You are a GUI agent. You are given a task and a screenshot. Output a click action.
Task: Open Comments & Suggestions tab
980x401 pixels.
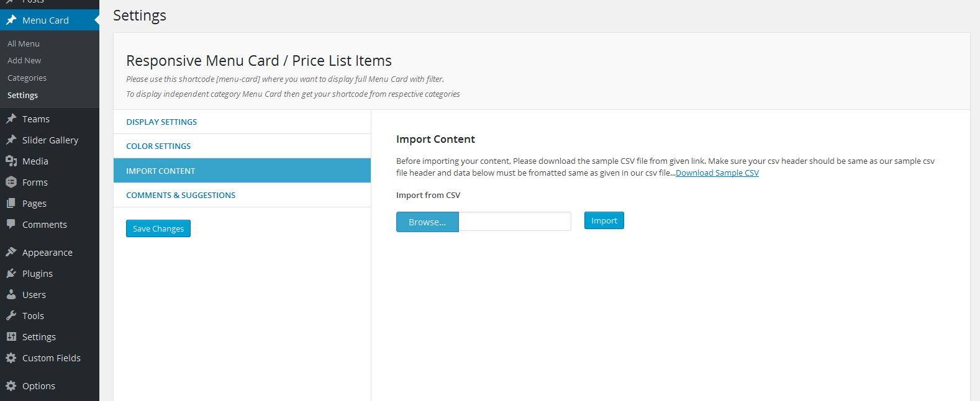pos(181,195)
